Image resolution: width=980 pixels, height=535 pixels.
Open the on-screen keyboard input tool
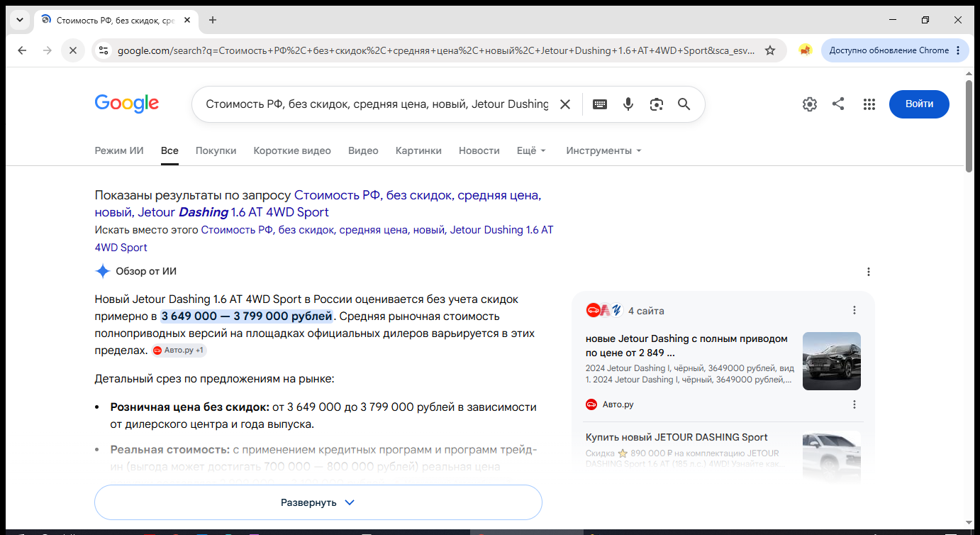click(600, 104)
